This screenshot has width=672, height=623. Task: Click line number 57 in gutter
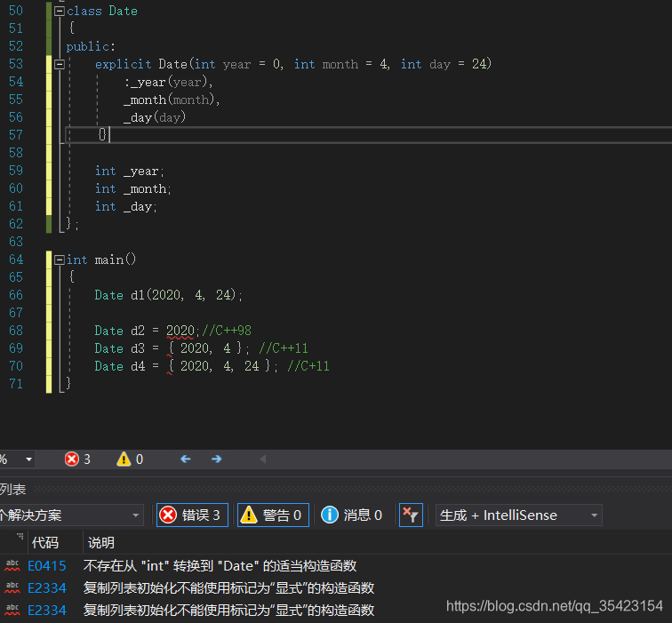click(x=16, y=135)
